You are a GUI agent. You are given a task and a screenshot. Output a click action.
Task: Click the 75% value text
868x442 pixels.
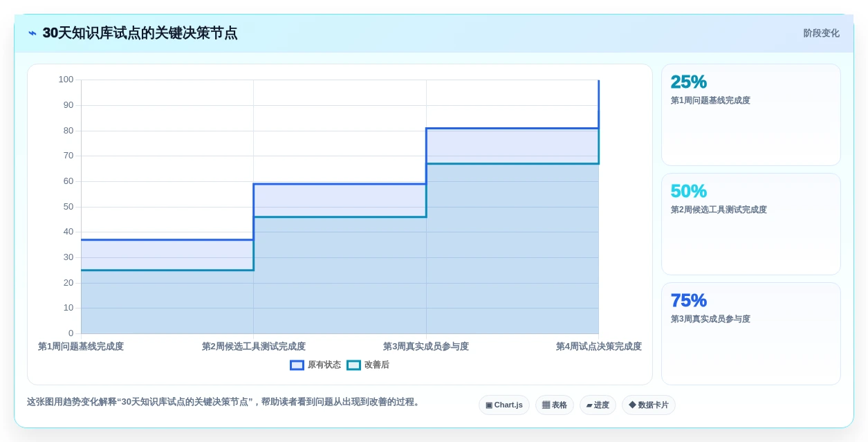click(x=689, y=300)
